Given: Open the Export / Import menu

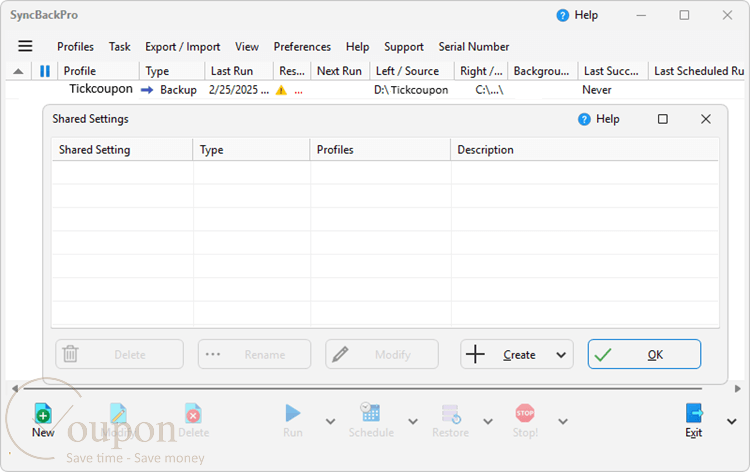Looking at the screenshot, I should [x=183, y=46].
